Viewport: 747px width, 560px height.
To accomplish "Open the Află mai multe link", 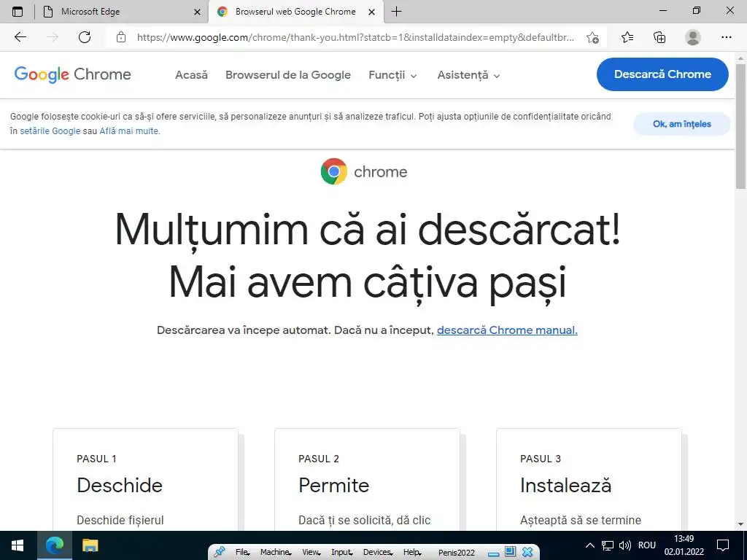I will 130,131.
